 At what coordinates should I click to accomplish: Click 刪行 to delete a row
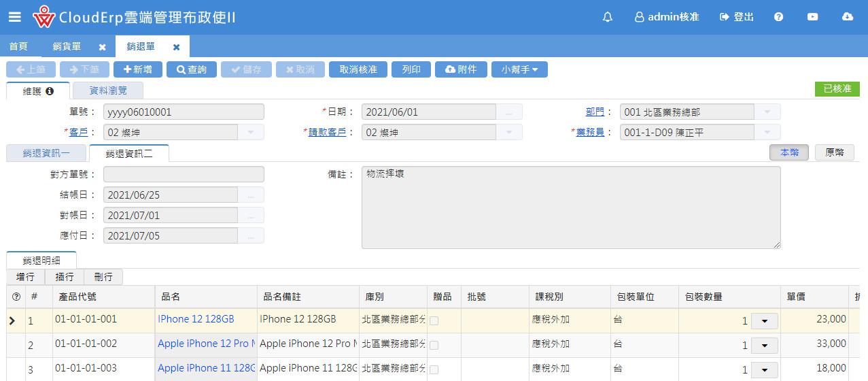(103, 277)
